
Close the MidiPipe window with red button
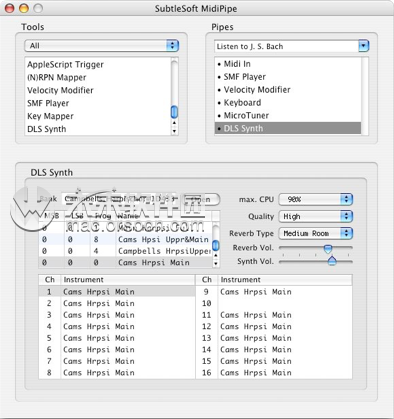pos(10,8)
